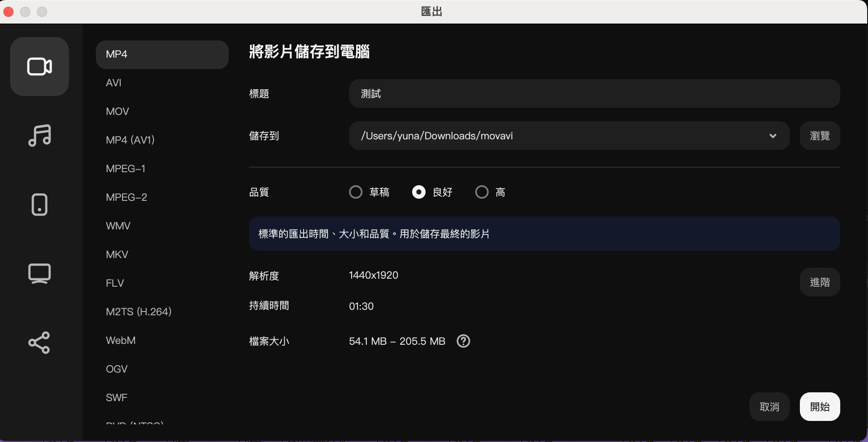Click the 將影片儲存到電腦 heading
Viewport: 868px width, 442px height.
point(309,52)
